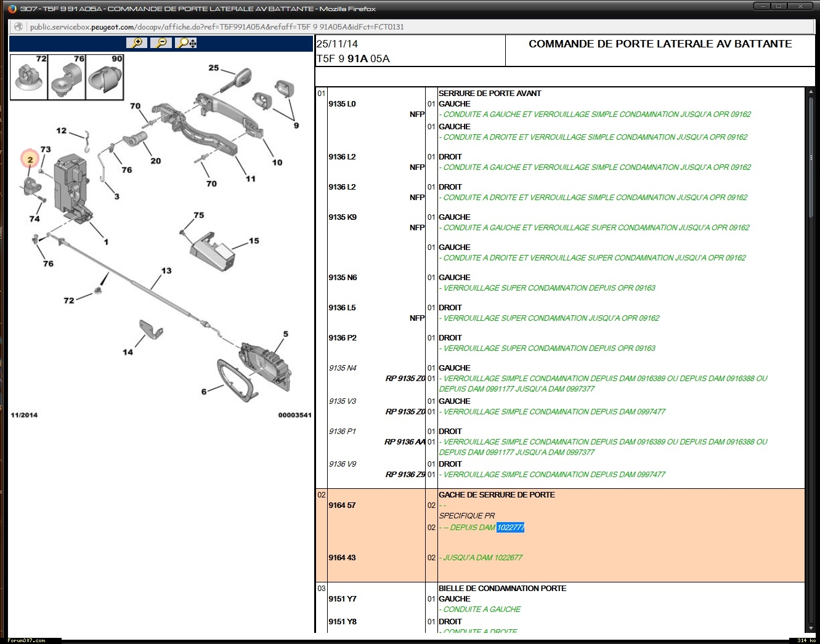Viewport: 820px width, 644px height.
Task: Open thumbnail of part 90
Action: pyautogui.click(x=105, y=77)
